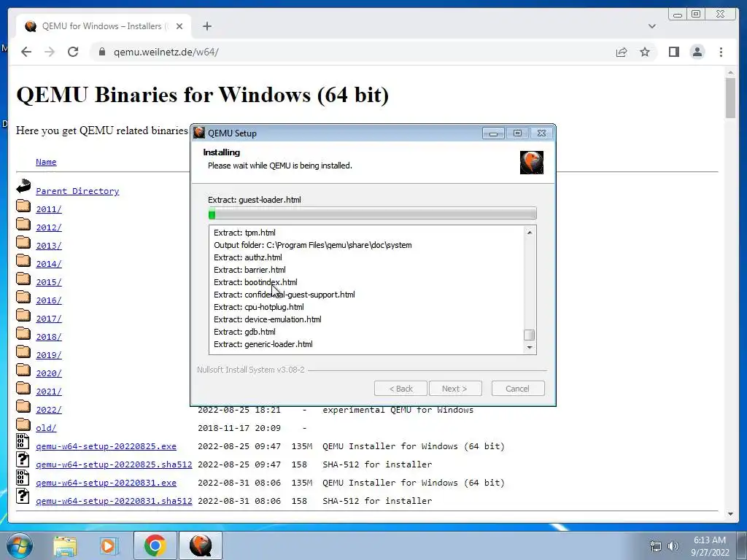Open the 2020/ directory link
The width and height of the screenshot is (747, 560).
coord(49,373)
